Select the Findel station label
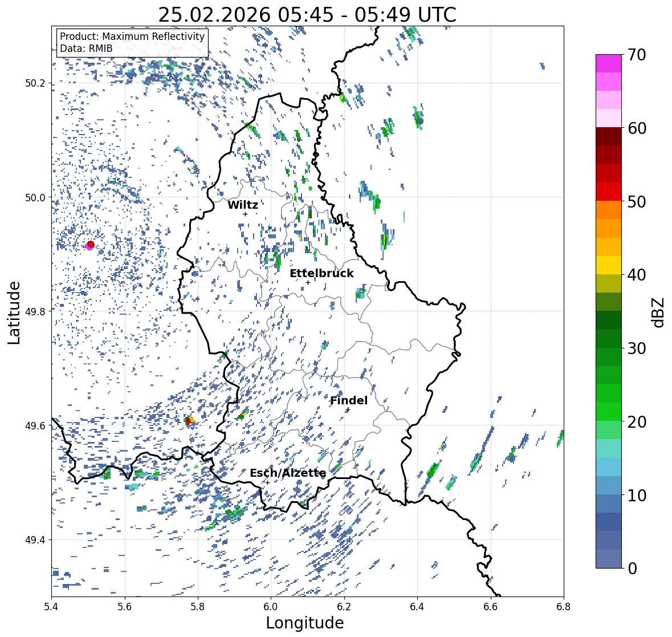 click(349, 400)
